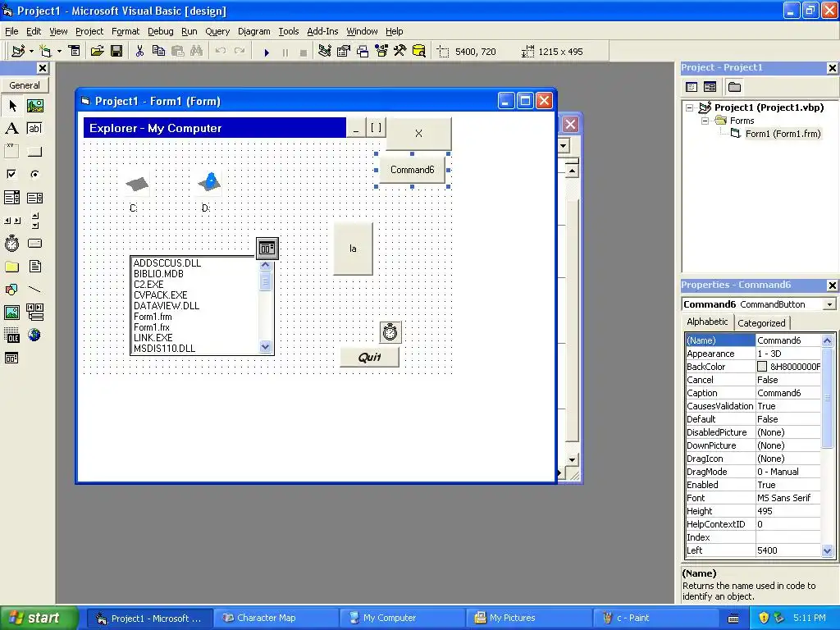The height and width of the screenshot is (630, 840).
Task: Select the Image control tool
Action: pyautogui.click(x=11, y=313)
